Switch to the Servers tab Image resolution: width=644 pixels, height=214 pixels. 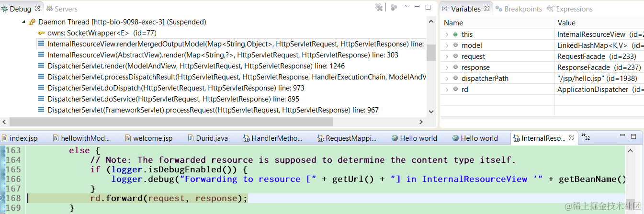point(62,9)
